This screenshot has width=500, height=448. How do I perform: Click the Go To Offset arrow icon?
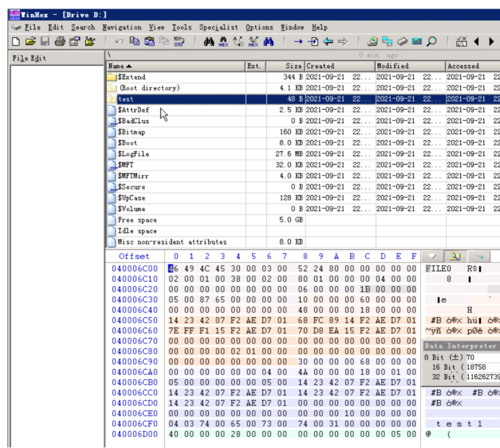coord(298,42)
